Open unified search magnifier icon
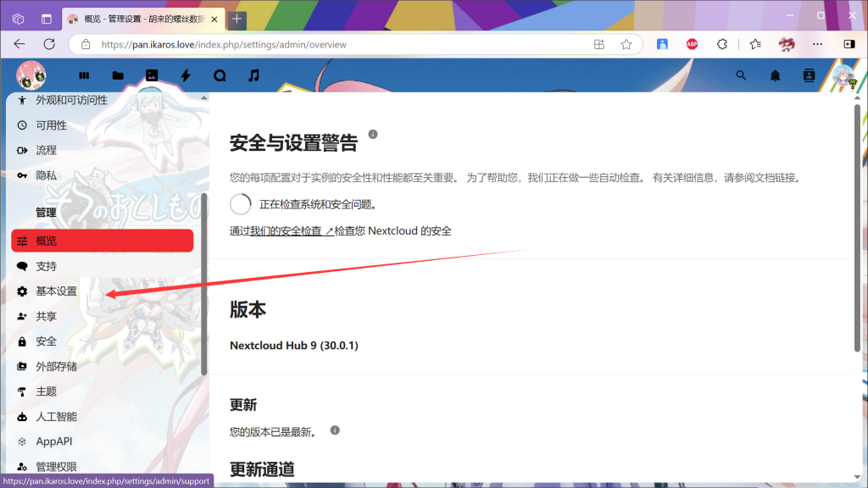Viewport: 868px width, 488px height. [741, 75]
